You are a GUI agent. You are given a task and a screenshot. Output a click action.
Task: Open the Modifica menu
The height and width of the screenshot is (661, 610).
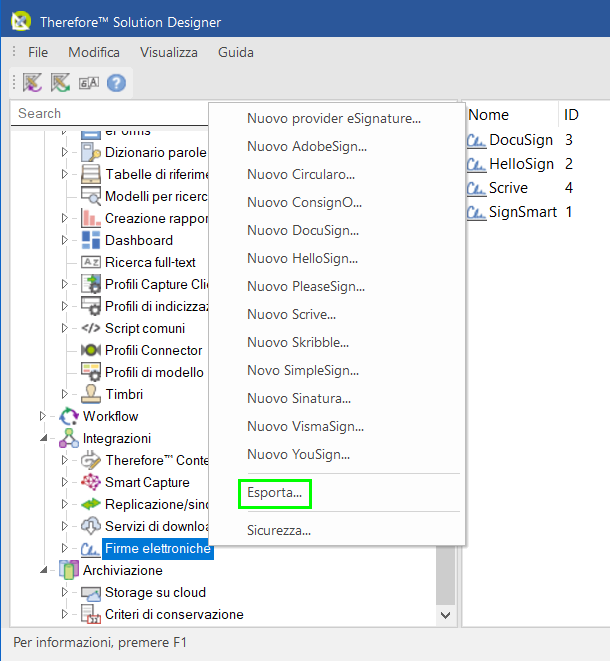(x=94, y=52)
